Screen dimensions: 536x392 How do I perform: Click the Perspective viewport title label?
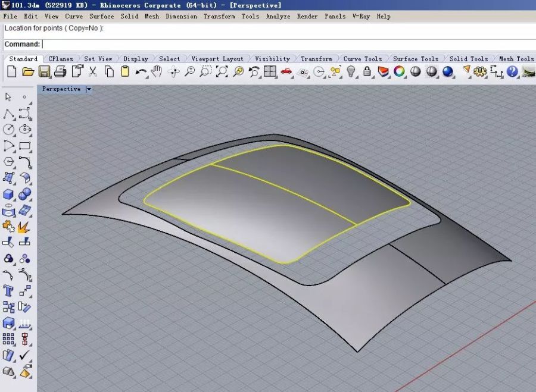(61, 89)
